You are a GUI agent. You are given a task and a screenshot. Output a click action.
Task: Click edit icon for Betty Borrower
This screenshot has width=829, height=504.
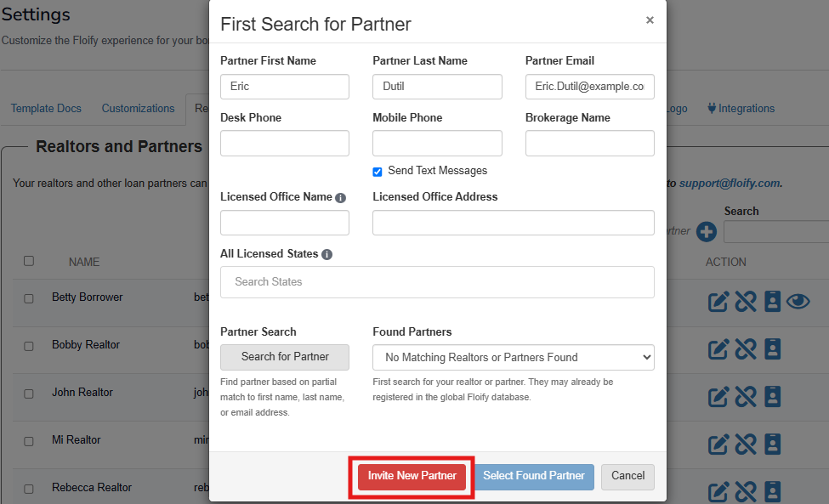pyautogui.click(x=718, y=302)
